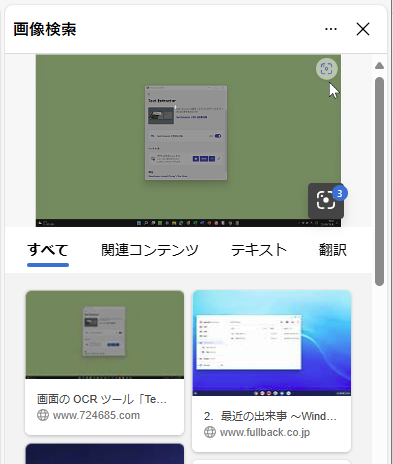Close the 画像検索 panel
393x464 pixels.
click(363, 29)
